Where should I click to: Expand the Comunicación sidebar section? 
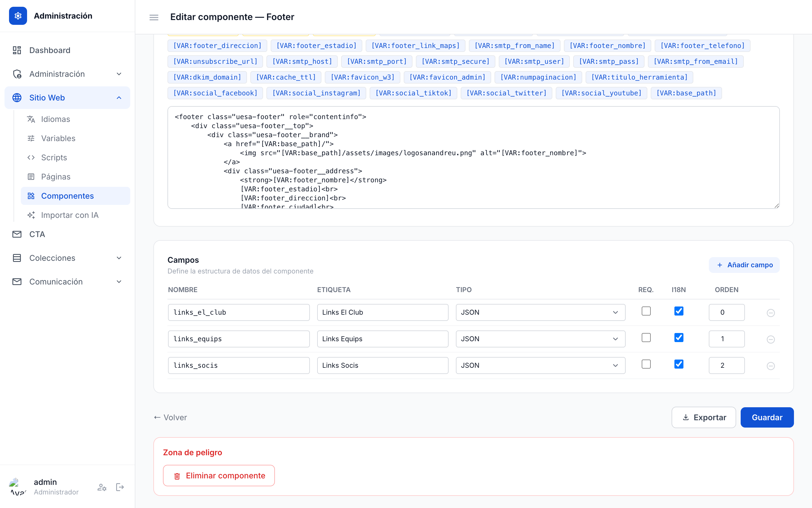(x=67, y=282)
